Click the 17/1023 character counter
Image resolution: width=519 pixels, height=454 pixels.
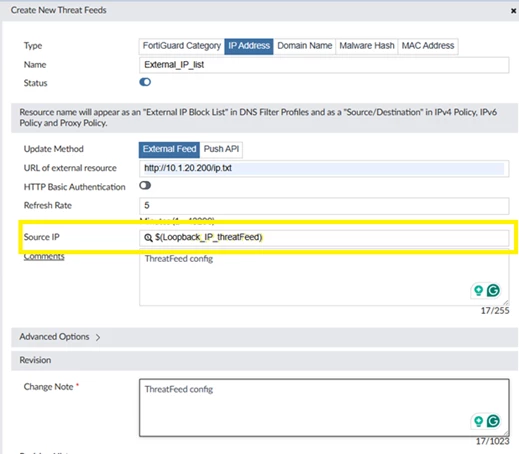(x=493, y=441)
